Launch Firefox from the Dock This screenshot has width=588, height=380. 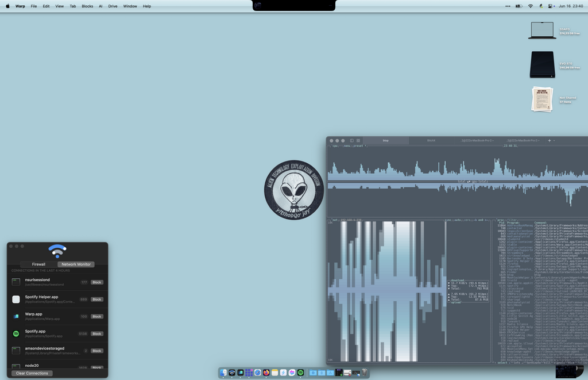pyautogui.click(x=266, y=373)
